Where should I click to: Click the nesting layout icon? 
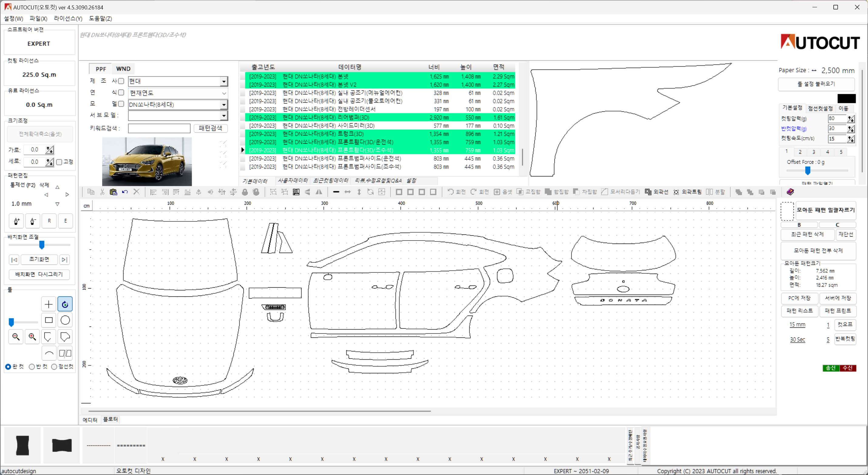[296, 192]
